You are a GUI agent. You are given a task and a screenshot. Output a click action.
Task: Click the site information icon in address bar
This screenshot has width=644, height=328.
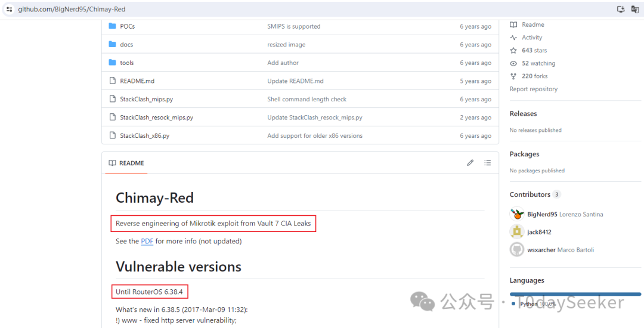tap(10, 9)
